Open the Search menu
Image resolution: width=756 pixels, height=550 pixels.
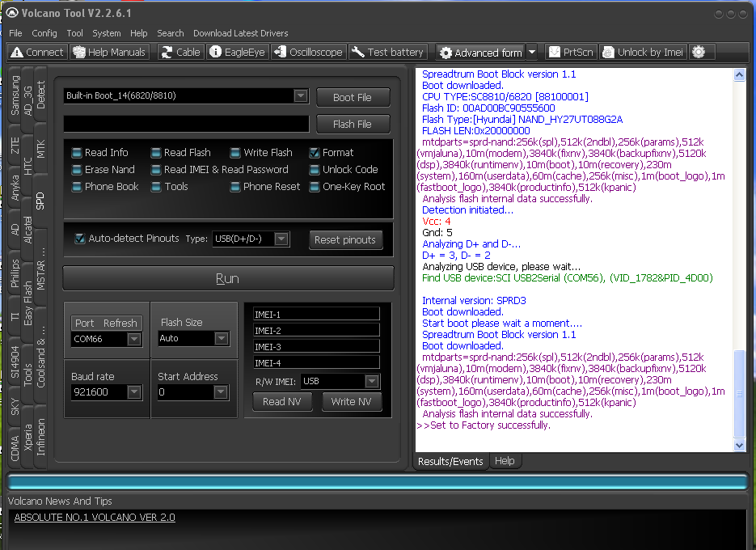pos(170,33)
